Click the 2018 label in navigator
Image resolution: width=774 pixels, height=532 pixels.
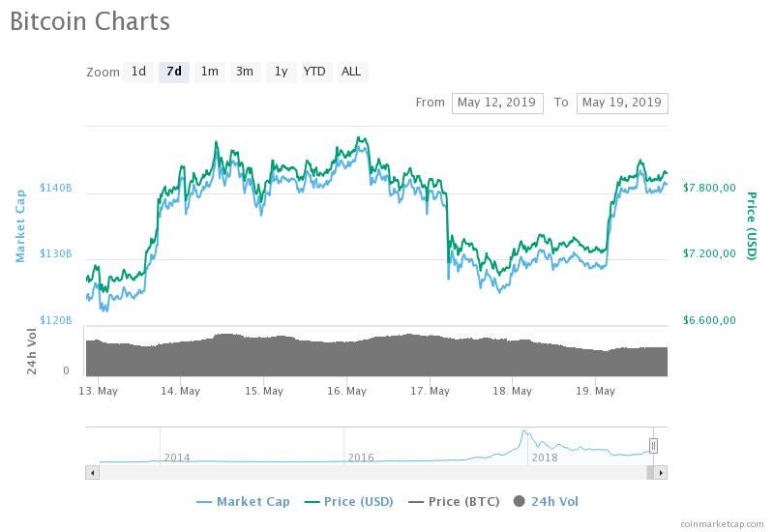coord(545,458)
